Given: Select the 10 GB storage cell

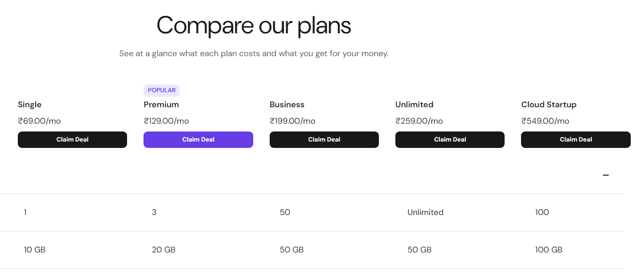Looking at the screenshot, I should 34,250.
